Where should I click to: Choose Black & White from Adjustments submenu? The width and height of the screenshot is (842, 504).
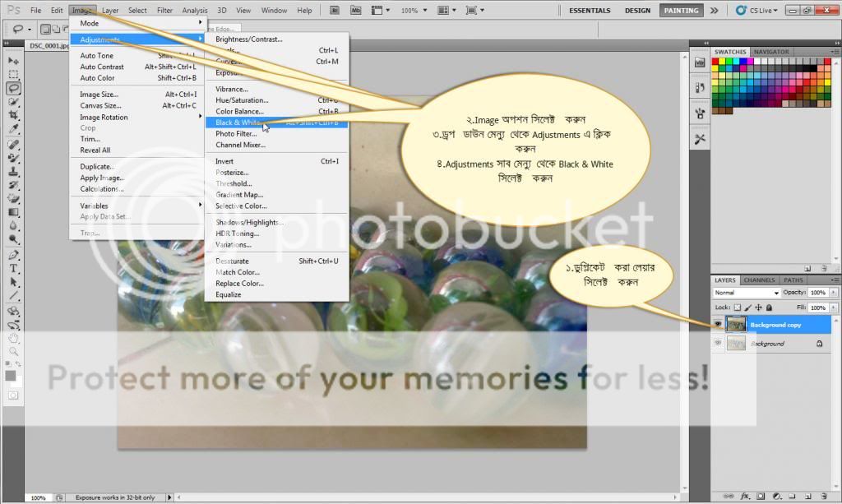pos(238,123)
